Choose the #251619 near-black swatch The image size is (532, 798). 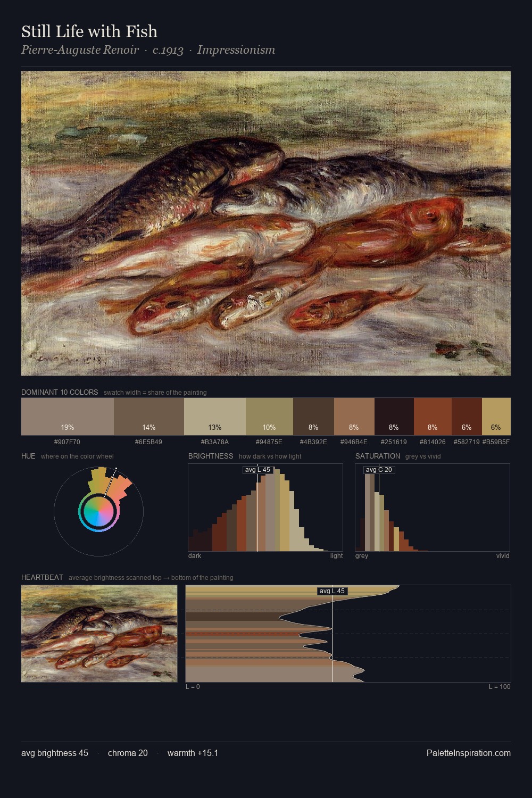coord(394,417)
